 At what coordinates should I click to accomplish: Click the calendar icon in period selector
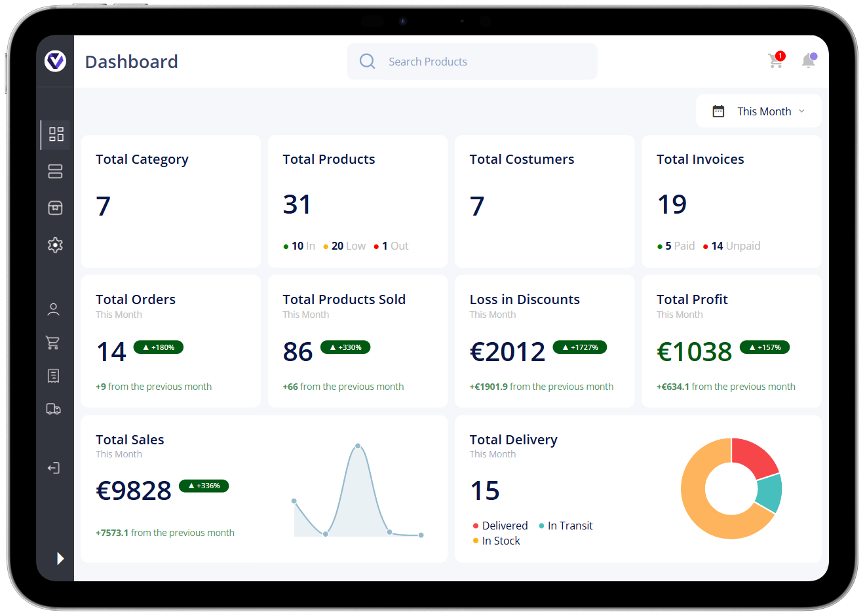[x=718, y=111]
